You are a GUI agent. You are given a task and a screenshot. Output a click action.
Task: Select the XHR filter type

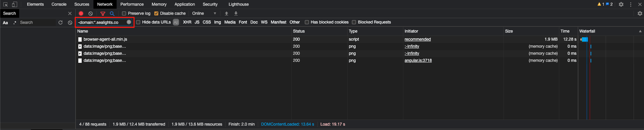(187, 22)
